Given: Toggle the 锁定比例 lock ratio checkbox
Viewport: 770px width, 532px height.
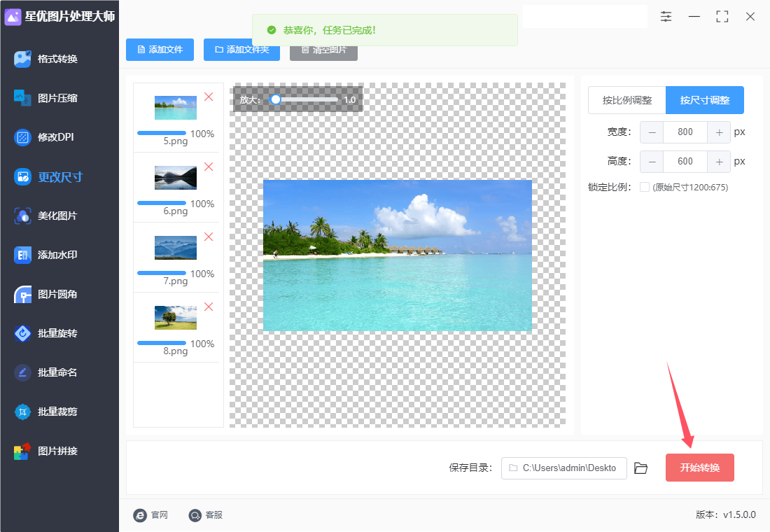Looking at the screenshot, I should [x=645, y=187].
